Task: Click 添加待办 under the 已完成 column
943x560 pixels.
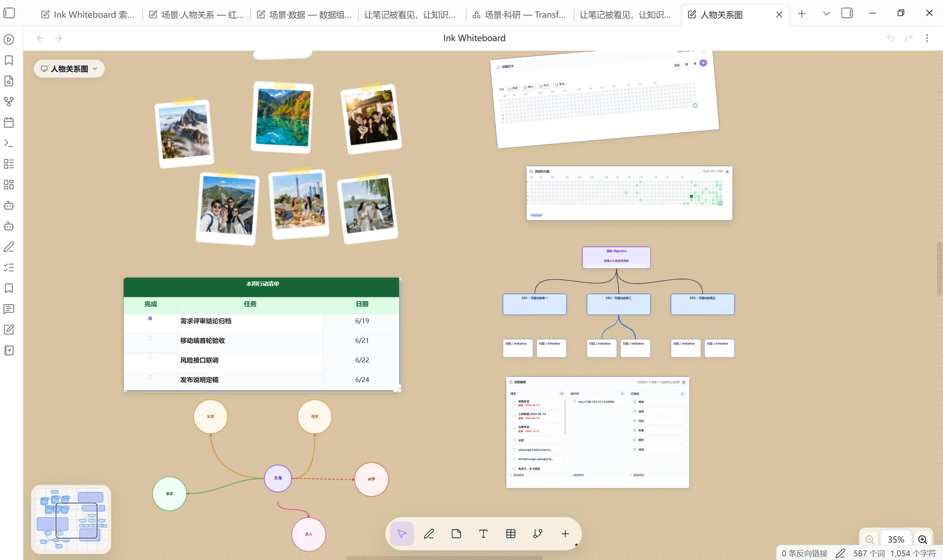Action: pos(638,475)
